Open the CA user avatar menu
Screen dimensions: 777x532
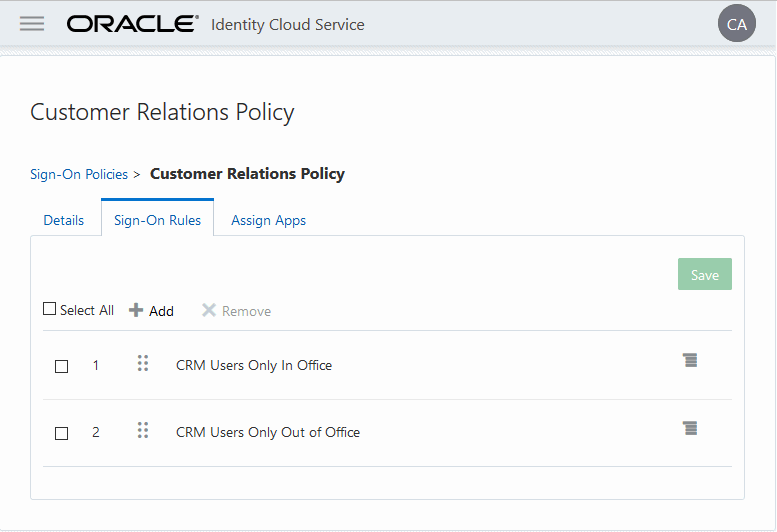pos(737,24)
